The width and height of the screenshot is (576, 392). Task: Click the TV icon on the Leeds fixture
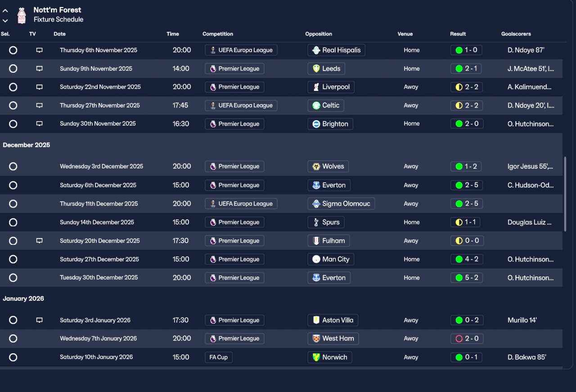point(39,69)
